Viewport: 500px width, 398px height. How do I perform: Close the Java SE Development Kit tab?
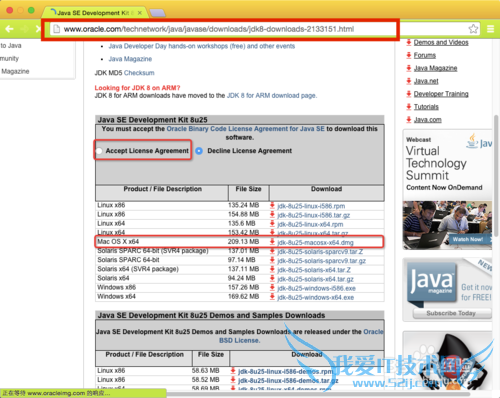pos(140,13)
